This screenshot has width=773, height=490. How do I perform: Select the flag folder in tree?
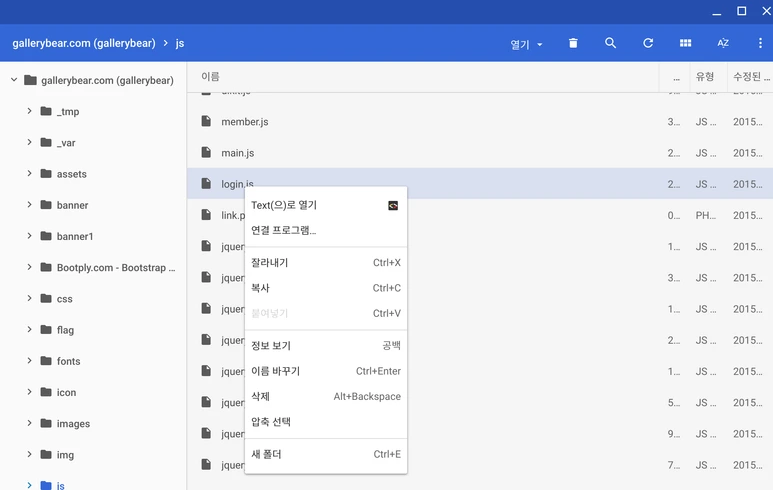(65, 330)
